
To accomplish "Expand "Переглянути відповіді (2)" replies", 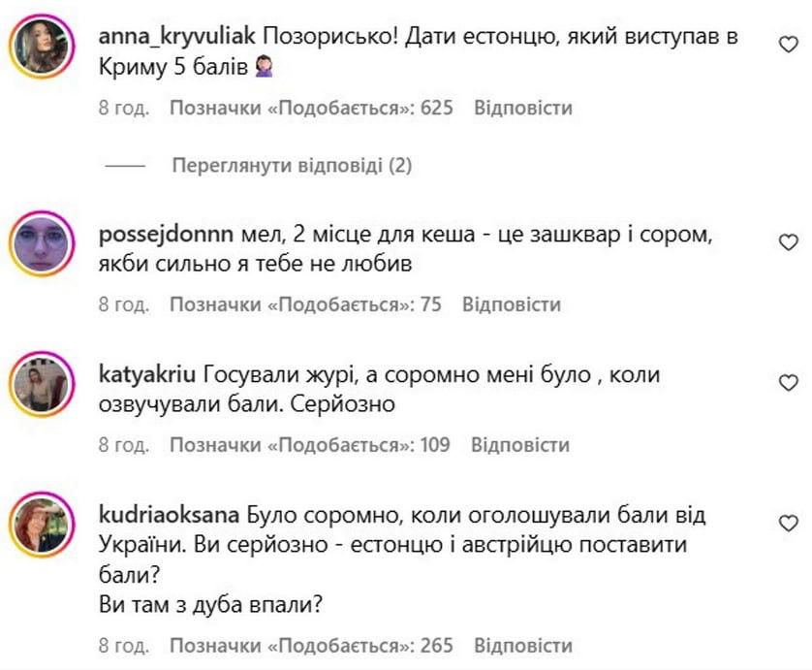I will (292, 166).
